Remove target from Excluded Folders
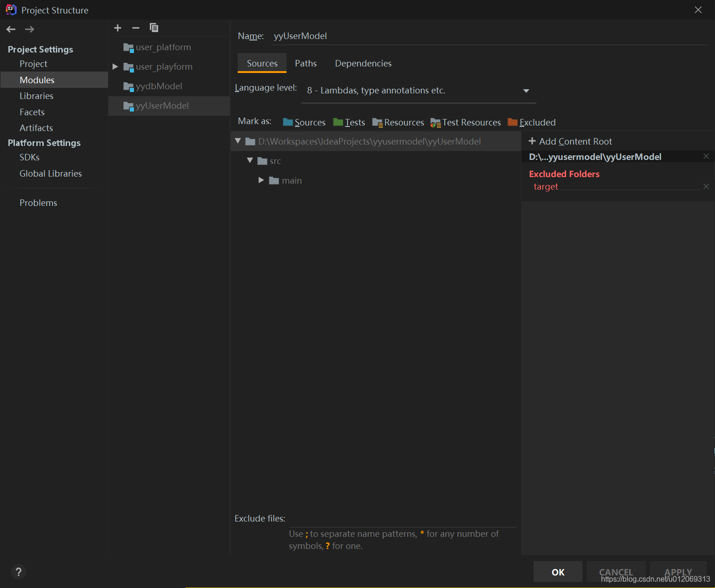The height and width of the screenshot is (588, 715). [x=706, y=186]
